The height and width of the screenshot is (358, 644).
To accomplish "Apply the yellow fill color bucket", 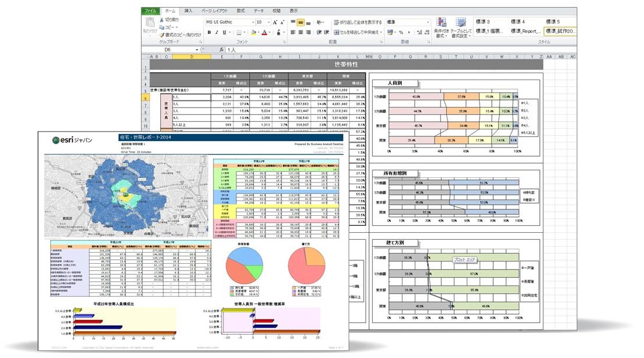I will [253, 32].
